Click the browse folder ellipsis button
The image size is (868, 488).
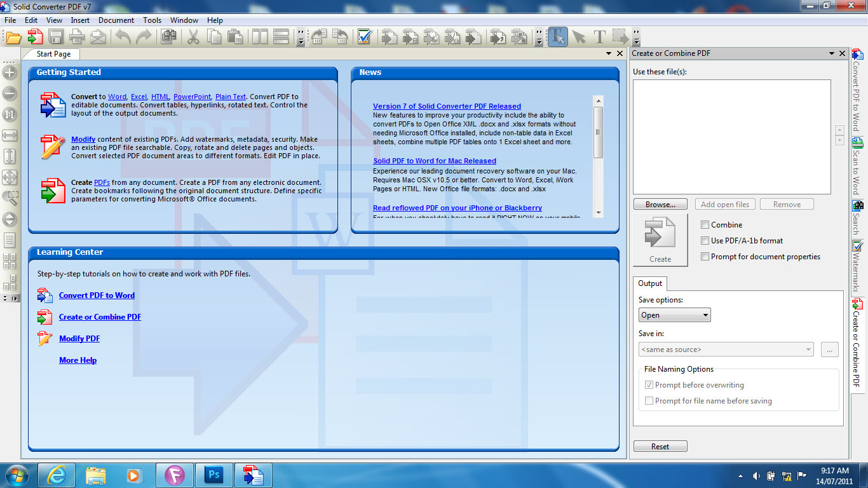click(830, 349)
